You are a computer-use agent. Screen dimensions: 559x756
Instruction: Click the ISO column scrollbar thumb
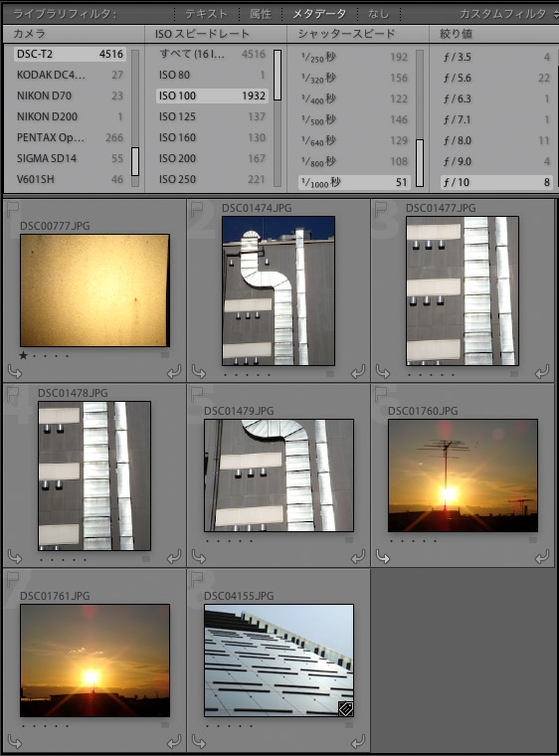pos(278,75)
